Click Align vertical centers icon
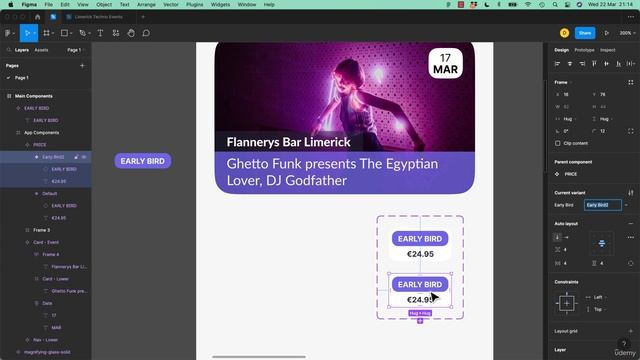This screenshot has width=640, height=360. tap(607, 64)
